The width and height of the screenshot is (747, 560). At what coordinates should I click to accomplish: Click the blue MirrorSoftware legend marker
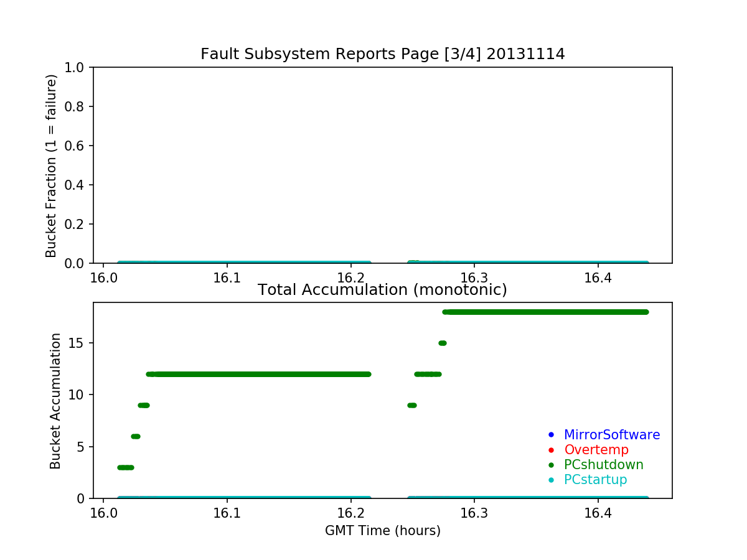click(550, 434)
